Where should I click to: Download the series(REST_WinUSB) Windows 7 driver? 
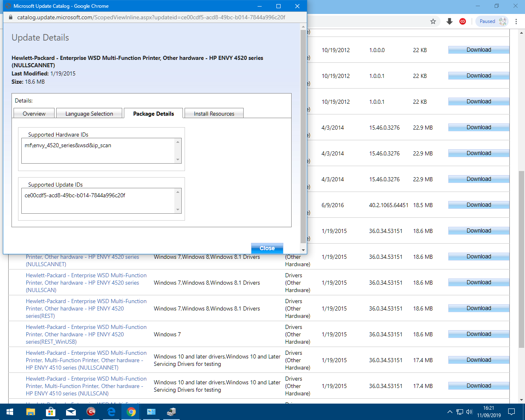479,334
